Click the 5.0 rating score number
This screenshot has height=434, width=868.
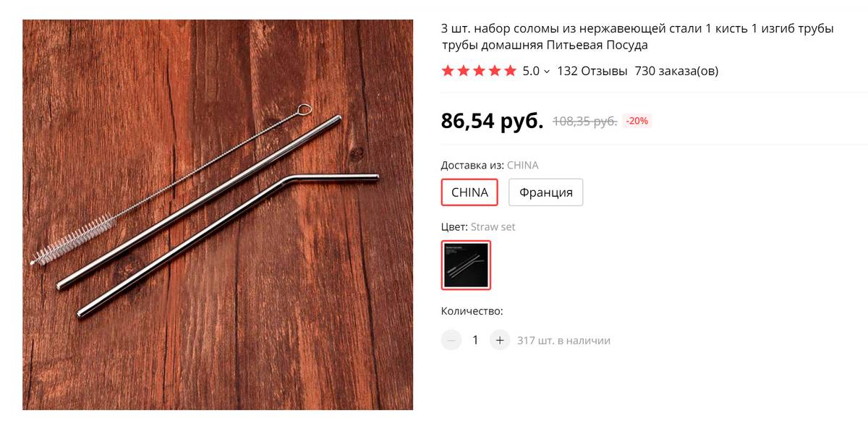[x=531, y=71]
